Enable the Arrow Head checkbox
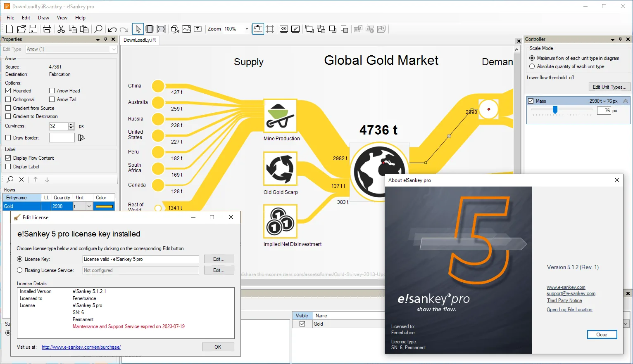Screen dimensions: 633x364 click(x=52, y=91)
